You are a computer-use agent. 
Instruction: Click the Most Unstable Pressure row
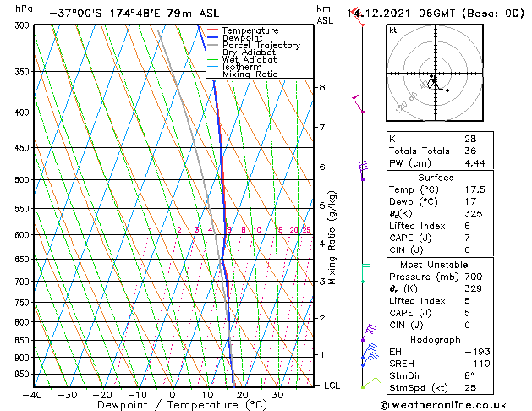(440, 277)
